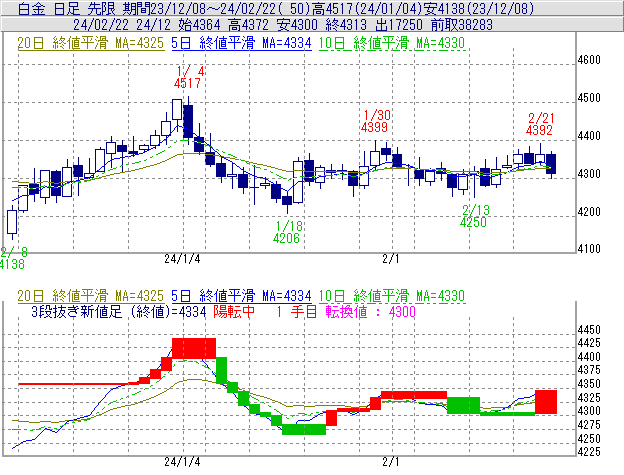Select the upper chart's 10日 終値平滑 MA=4330 legend
Screen dimensions: 624x475
[x=392, y=43]
